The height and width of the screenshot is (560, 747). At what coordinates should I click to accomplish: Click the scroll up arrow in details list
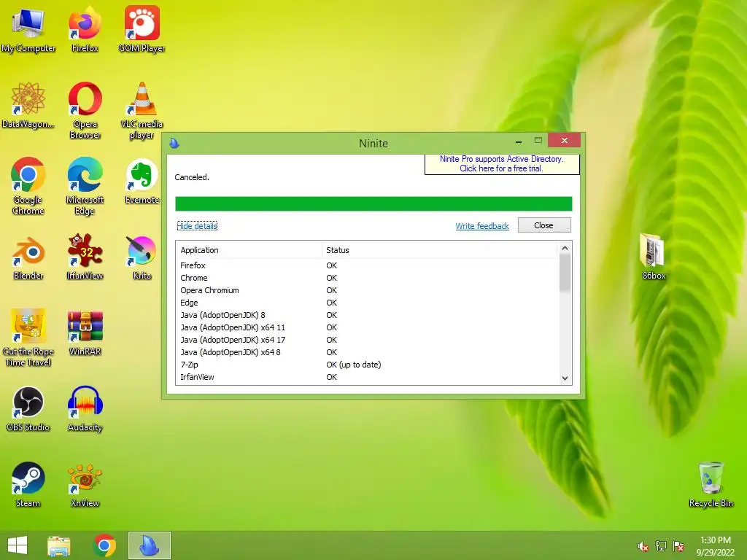(x=565, y=248)
